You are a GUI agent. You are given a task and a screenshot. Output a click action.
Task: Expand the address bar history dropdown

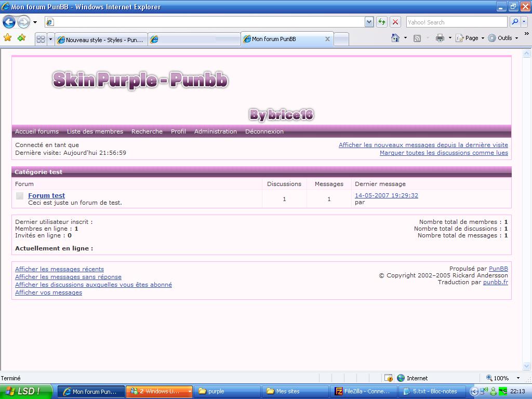(369, 22)
